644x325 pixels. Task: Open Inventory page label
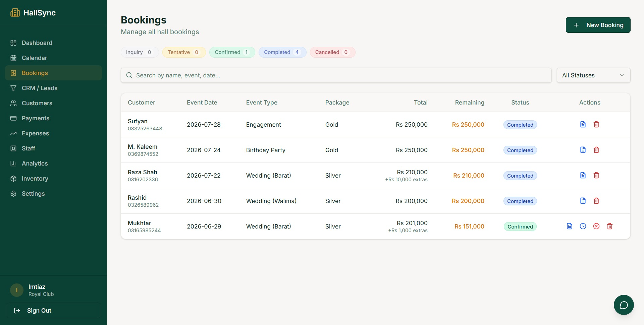[35, 179]
